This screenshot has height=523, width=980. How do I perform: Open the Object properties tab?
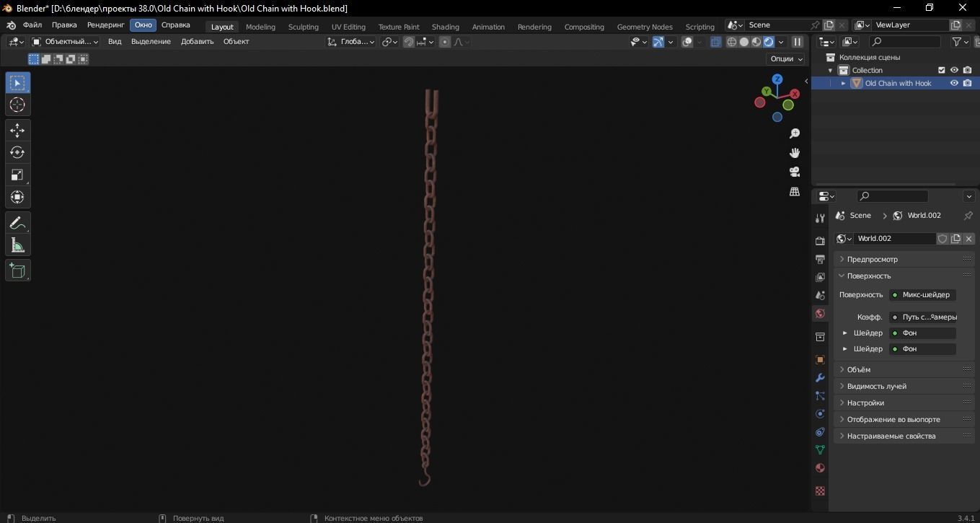(820, 359)
